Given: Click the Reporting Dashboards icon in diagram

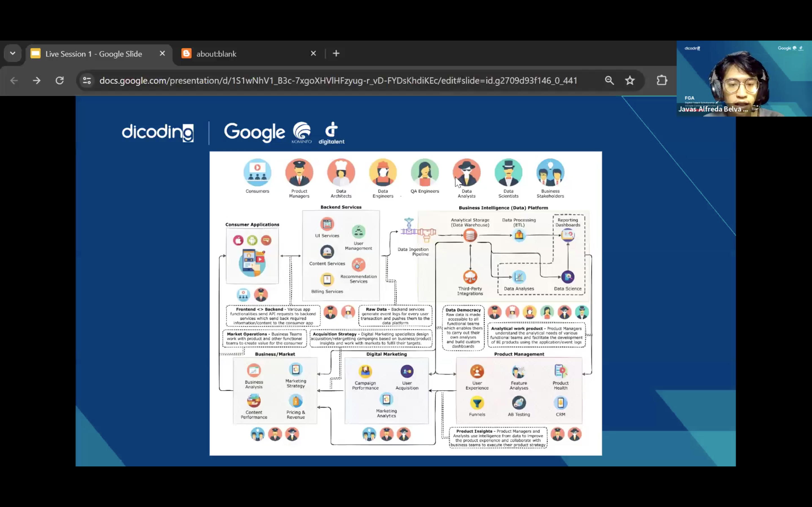Looking at the screenshot, I should (x=568, y=235).
